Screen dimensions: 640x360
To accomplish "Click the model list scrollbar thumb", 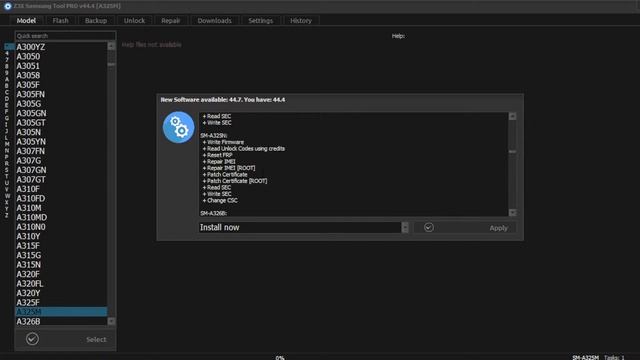I will pos(111,64).
